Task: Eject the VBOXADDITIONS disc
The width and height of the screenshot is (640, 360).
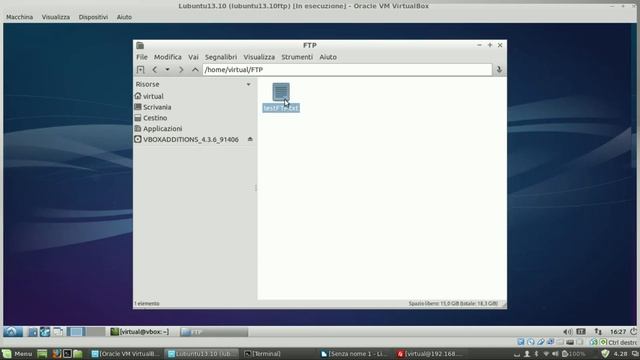Action: (250, 140)
